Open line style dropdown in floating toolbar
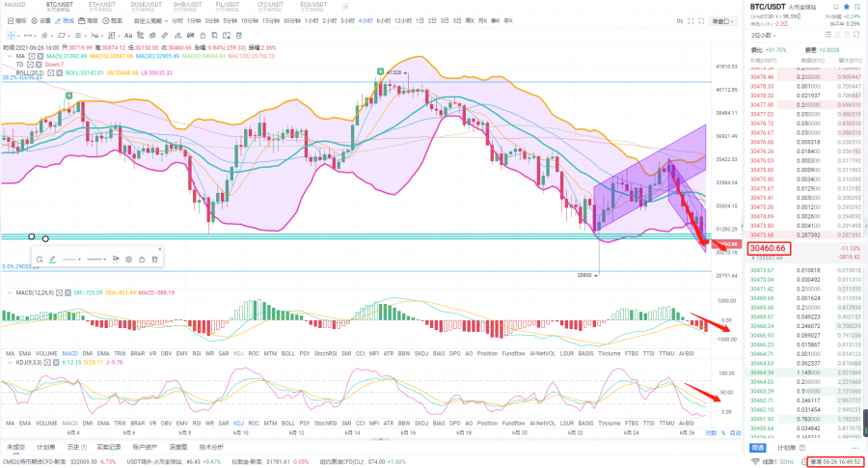 pos(96,260)
